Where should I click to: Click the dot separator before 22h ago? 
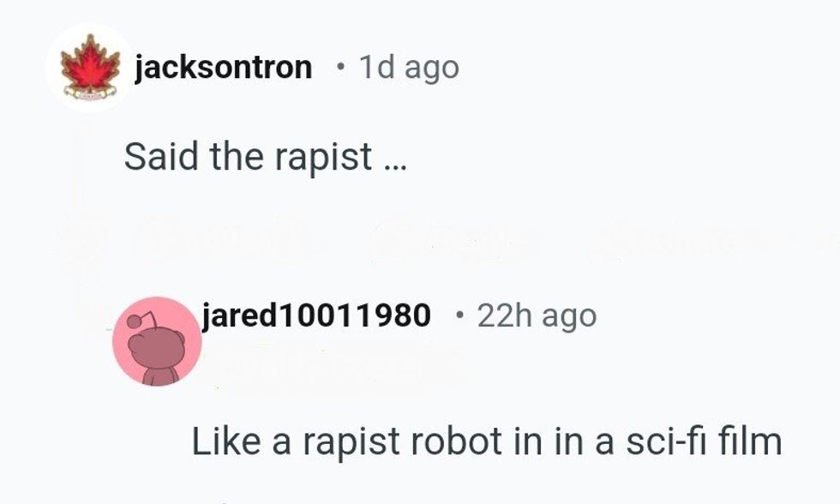tap(458, 315)
